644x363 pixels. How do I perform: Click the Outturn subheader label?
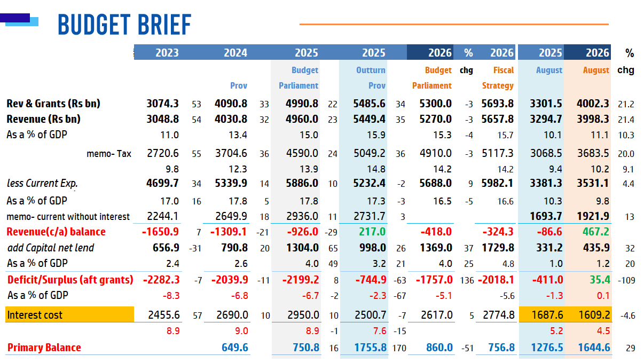[371, 70]
